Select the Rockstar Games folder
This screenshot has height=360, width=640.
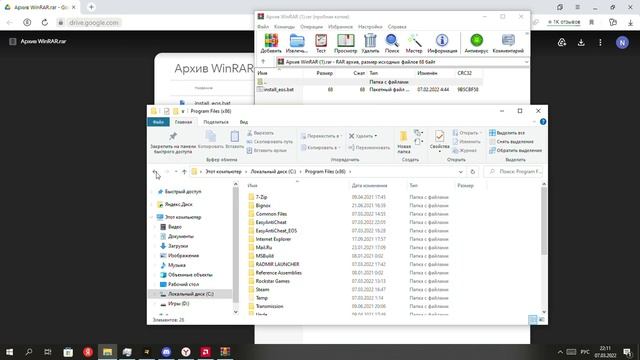point(272,281)
